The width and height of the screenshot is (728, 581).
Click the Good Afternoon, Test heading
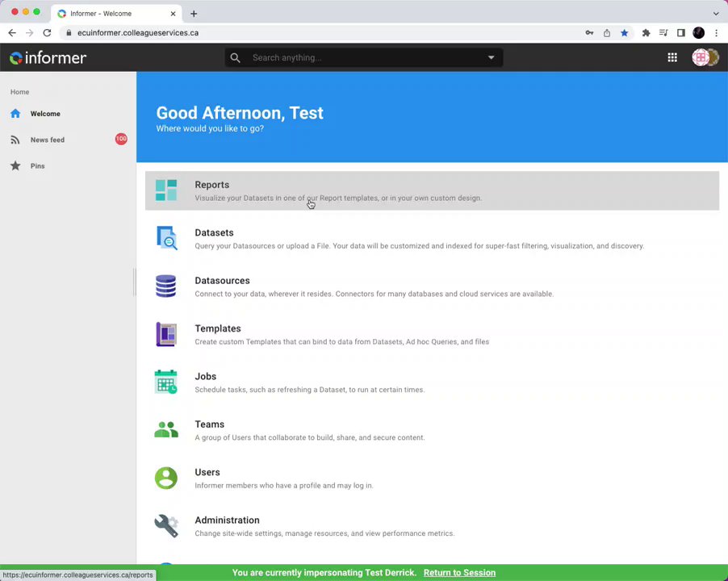(240, 113)
